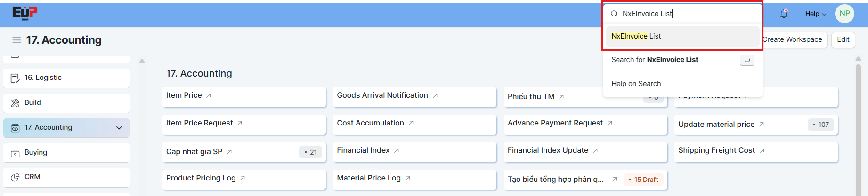Viewport: 868px width, 196px height.
Task: Click the NP user avatar
Action: pos(844,14)
